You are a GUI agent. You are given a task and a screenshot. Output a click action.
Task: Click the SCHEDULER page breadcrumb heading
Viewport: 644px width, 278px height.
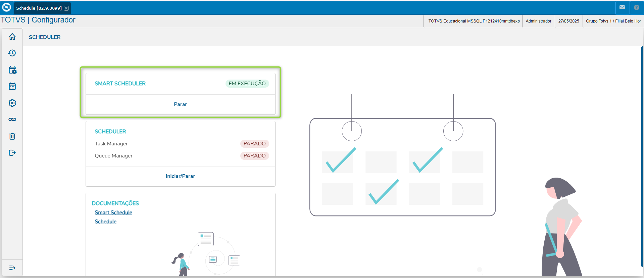45,37
